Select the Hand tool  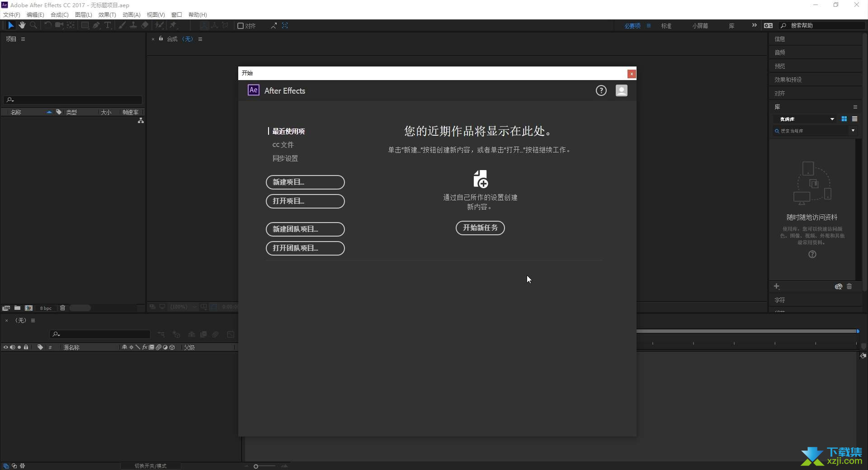[22, 25]
